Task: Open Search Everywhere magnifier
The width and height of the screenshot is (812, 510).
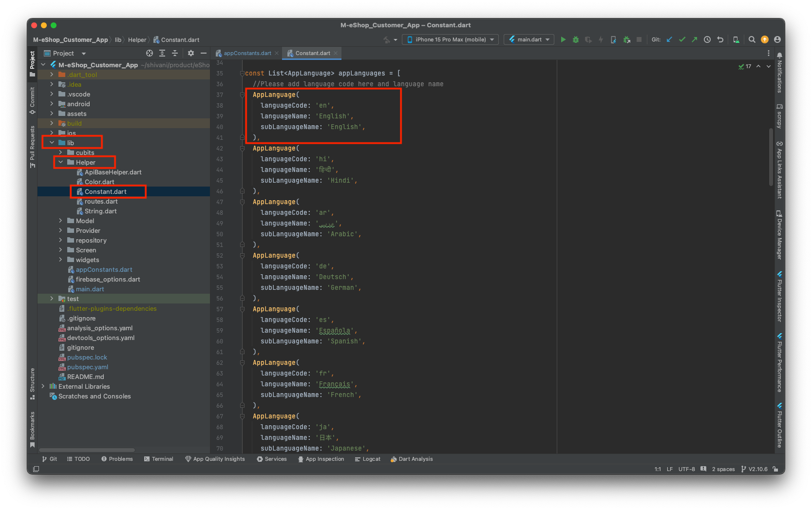Action: [x=752, y=39]
